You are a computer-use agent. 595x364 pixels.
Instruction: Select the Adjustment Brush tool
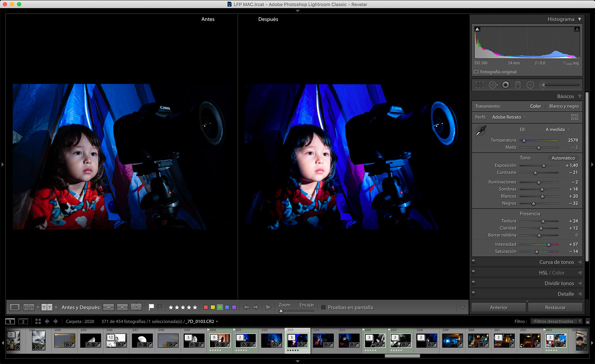(x=559, y=85)
